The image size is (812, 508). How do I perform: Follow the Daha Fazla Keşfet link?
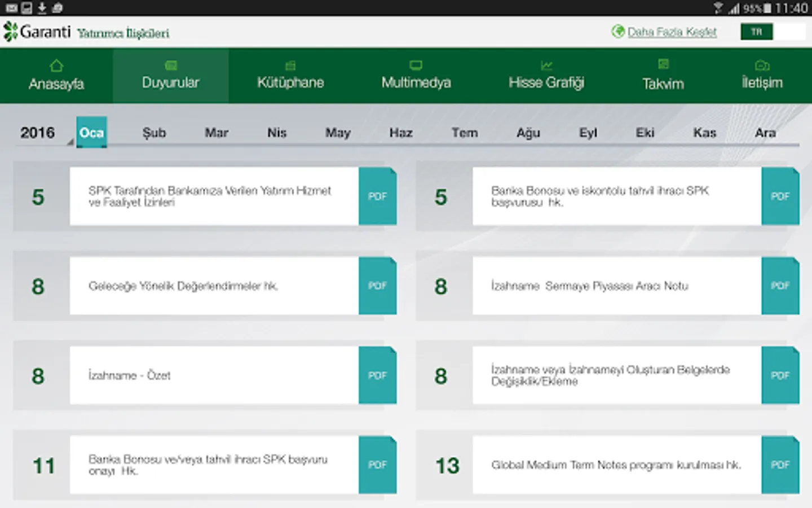[x=672, y=32]
